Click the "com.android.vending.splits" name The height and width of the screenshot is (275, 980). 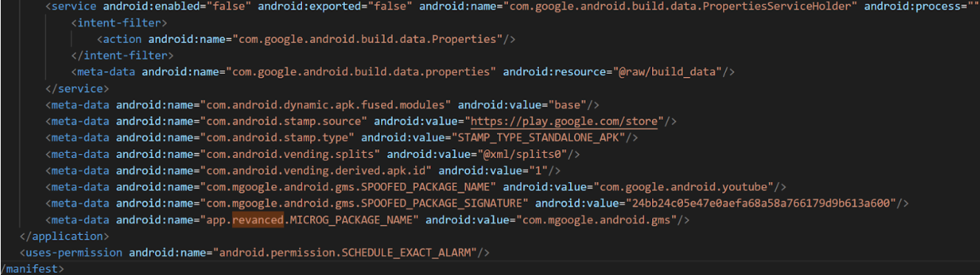click(x=290, y=154)
